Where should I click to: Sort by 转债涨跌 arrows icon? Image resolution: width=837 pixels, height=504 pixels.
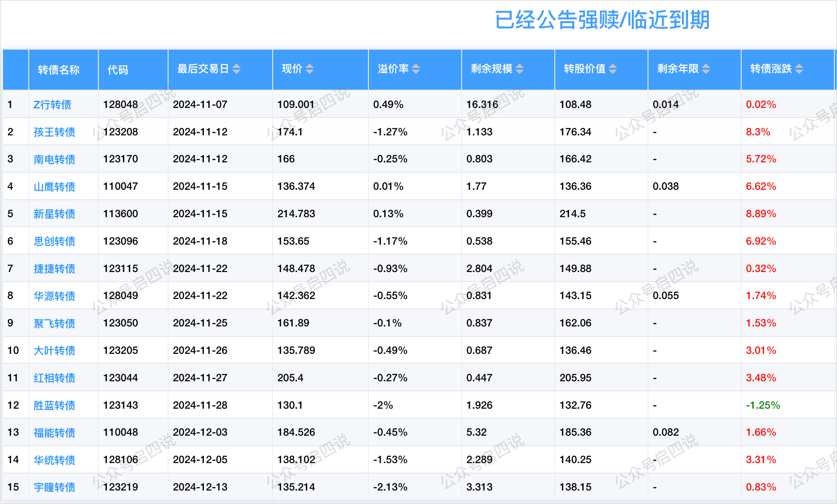[799, 69]
